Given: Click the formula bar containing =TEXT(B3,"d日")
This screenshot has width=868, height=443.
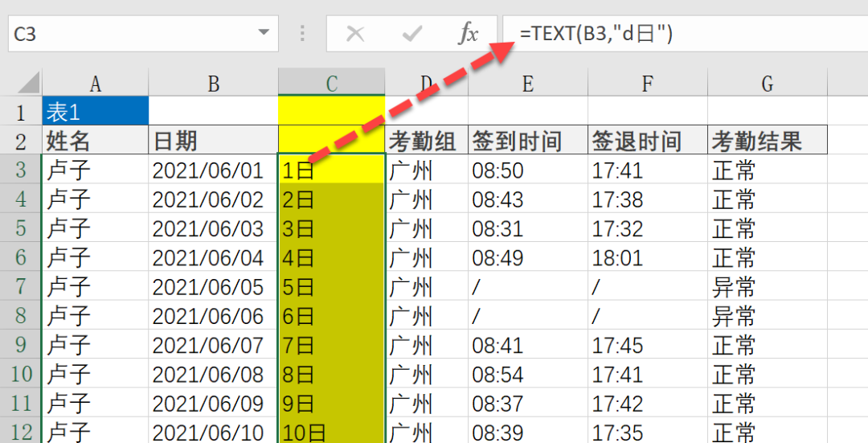Looking at the screenshot, I should pos(686,34).
